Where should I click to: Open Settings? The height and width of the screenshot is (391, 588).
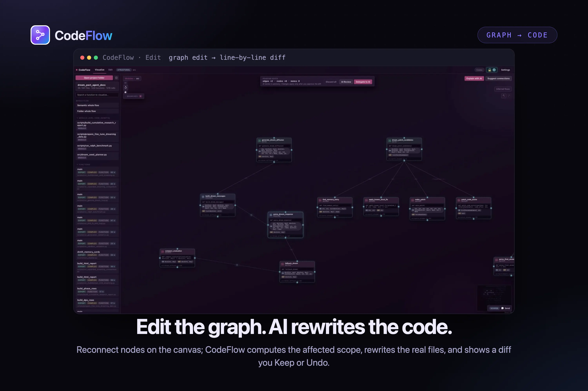(x=505, y=70)
